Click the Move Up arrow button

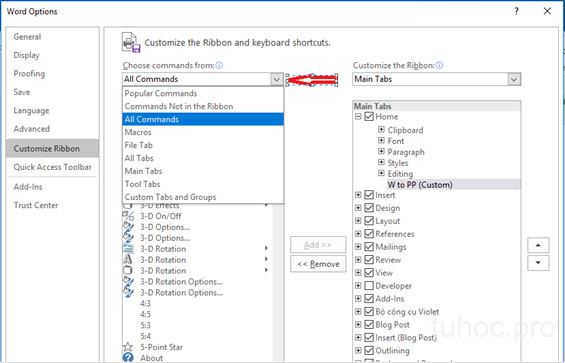[x=538, y=245]
